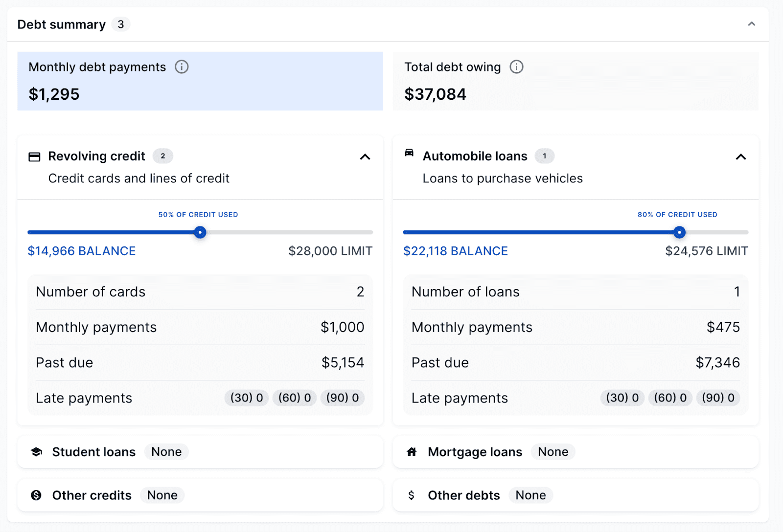Click the Other credits dollar-circle icon

coord(36,495)
